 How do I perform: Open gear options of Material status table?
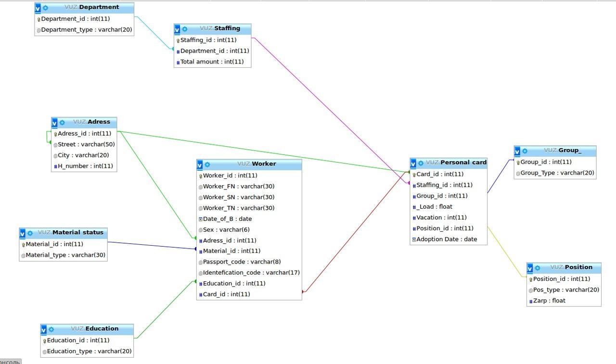30,233
